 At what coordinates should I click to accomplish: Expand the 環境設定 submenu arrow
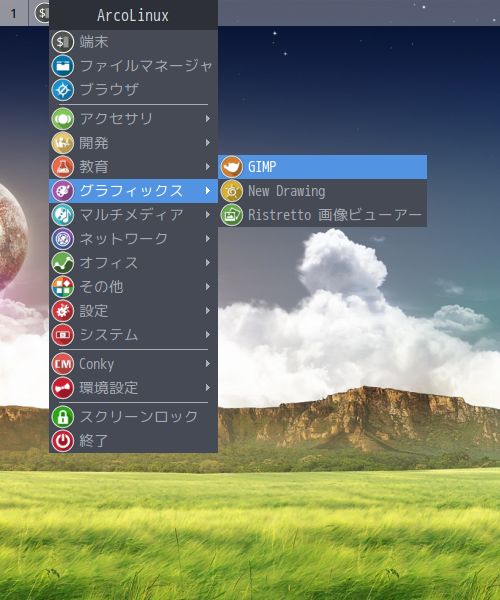click(208, 388)
